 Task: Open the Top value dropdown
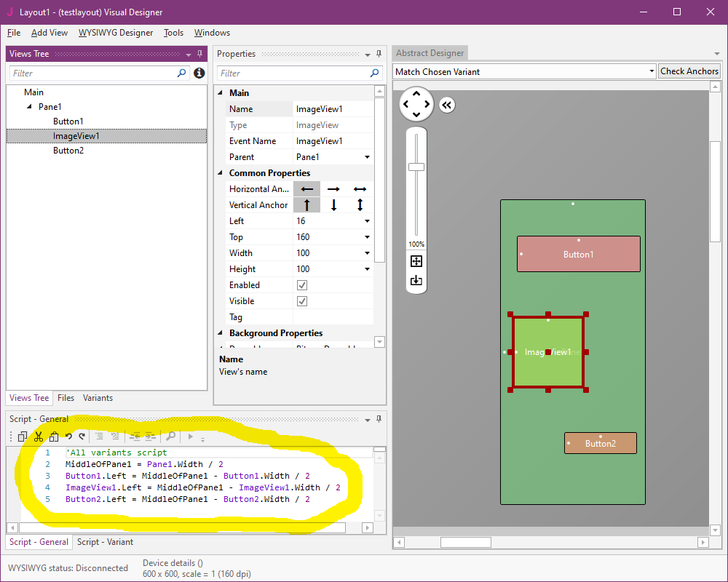(x=367, y=237)
